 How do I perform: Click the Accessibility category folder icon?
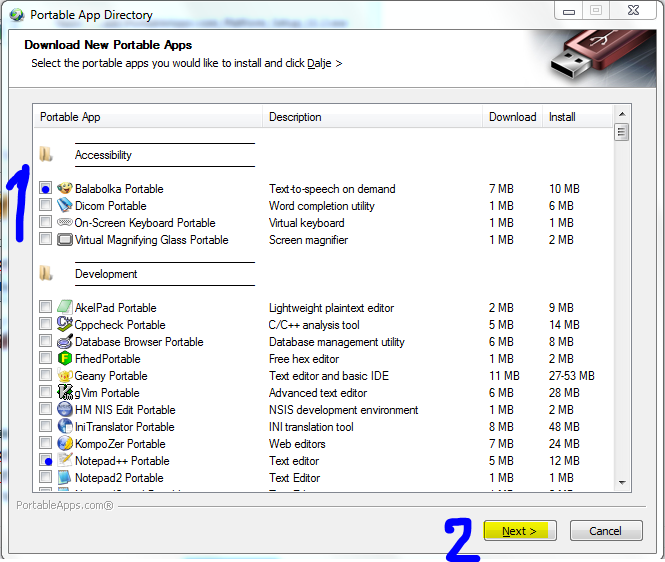pyautogui.click(x=46, y=154)
